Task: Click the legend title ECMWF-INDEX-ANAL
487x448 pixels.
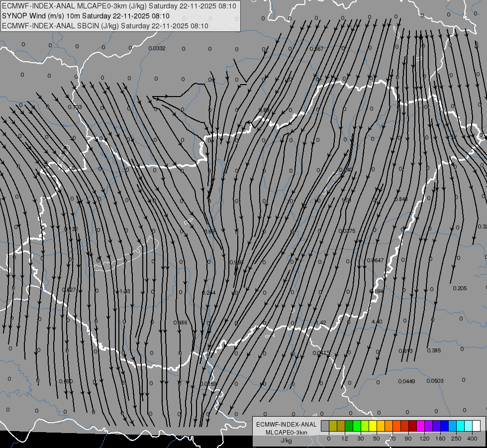Action: pyautogui.click(x=286, y=425)
